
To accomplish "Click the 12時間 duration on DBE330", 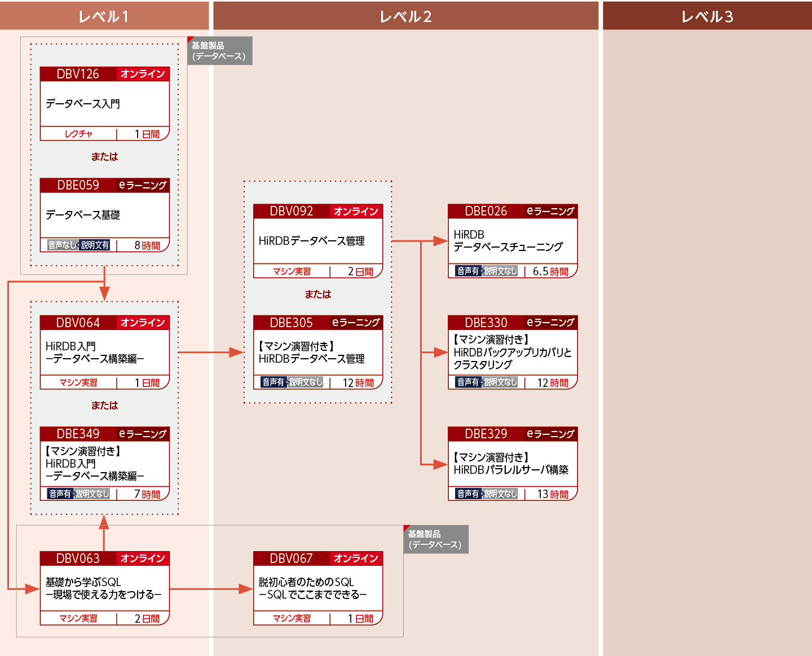I will pyautogui.click(x=553, y=382).
